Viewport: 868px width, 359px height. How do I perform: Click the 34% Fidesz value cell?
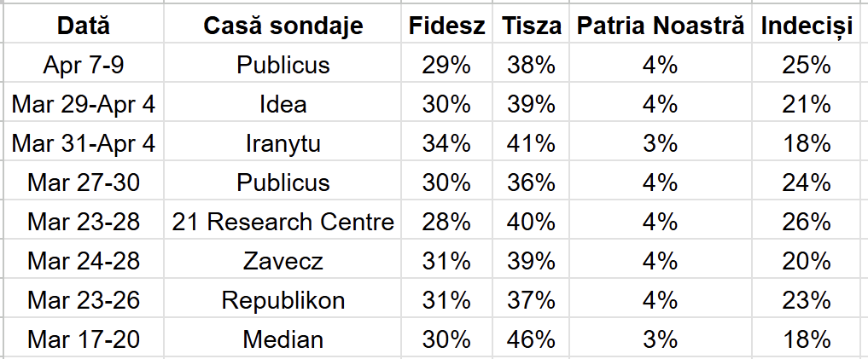(446, 143)
